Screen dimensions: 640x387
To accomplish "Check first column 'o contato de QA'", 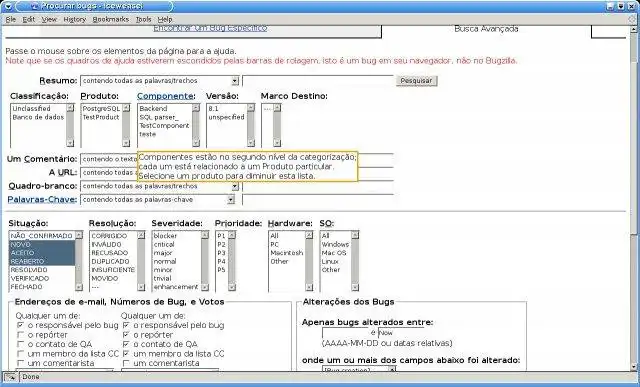I will coord(20,344).
